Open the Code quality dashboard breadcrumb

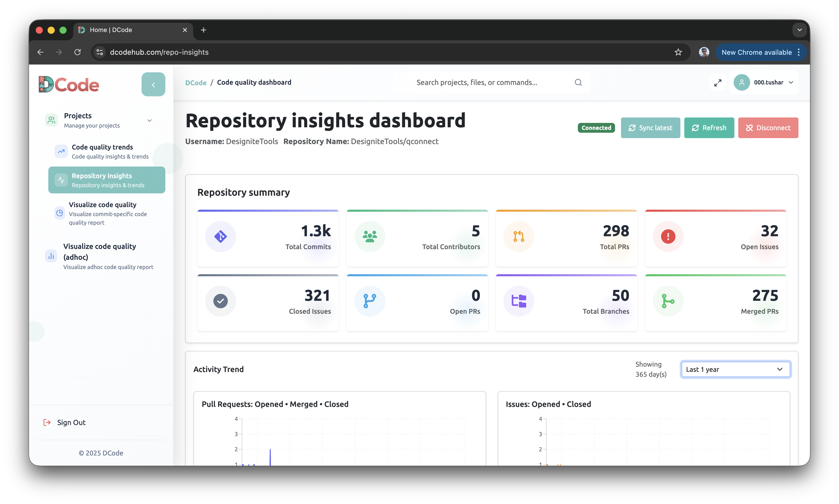click(254, 82)
